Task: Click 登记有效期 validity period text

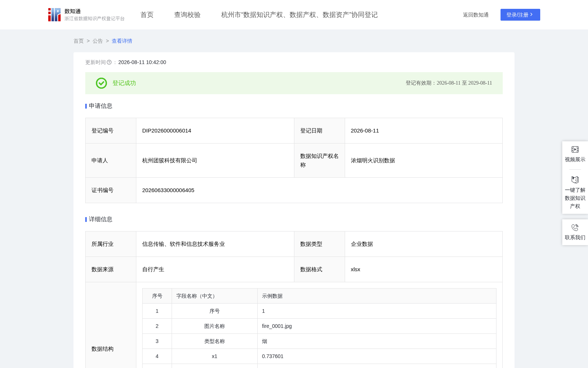Action: coord(449,83)
